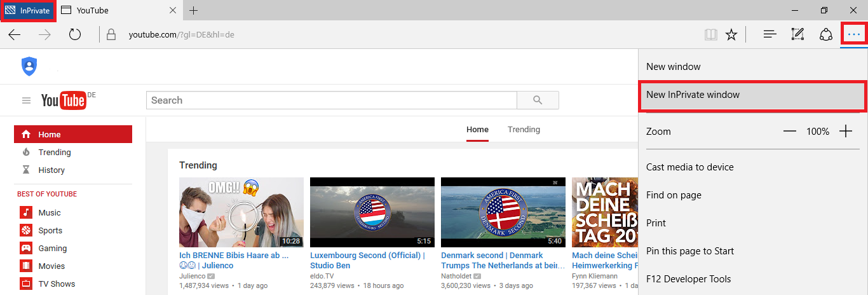Play the Denmark Second video thumbnail
Viewport: 868px width, 295px height.
click(503, 212)
